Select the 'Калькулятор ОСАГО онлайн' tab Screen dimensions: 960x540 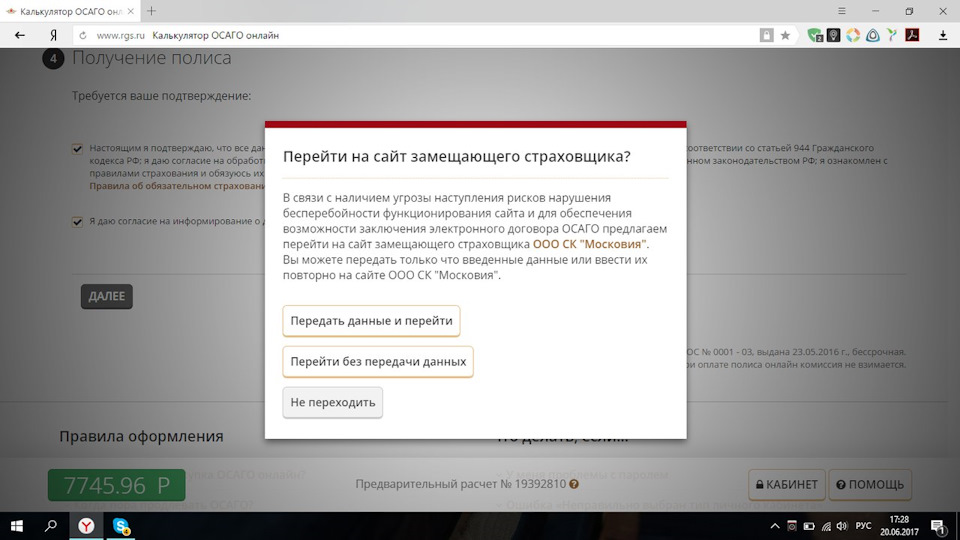pos(70,11)
